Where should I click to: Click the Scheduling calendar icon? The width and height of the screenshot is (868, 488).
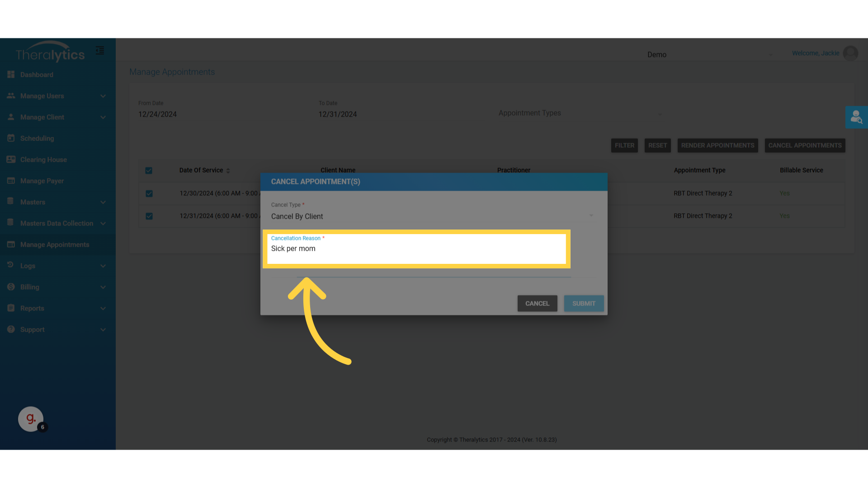point(11,138)
